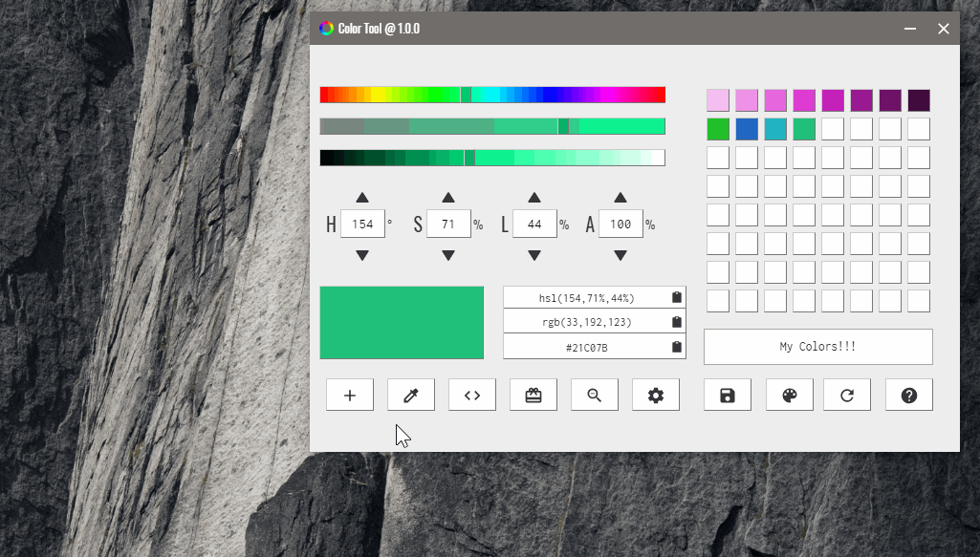
Task: Decrease hue with the H down arrow
Action: pyautogui.click(x=362, y=255)
